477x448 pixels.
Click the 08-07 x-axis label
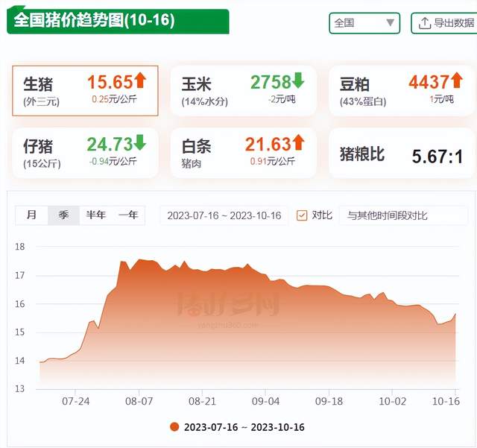pos(139,401)
